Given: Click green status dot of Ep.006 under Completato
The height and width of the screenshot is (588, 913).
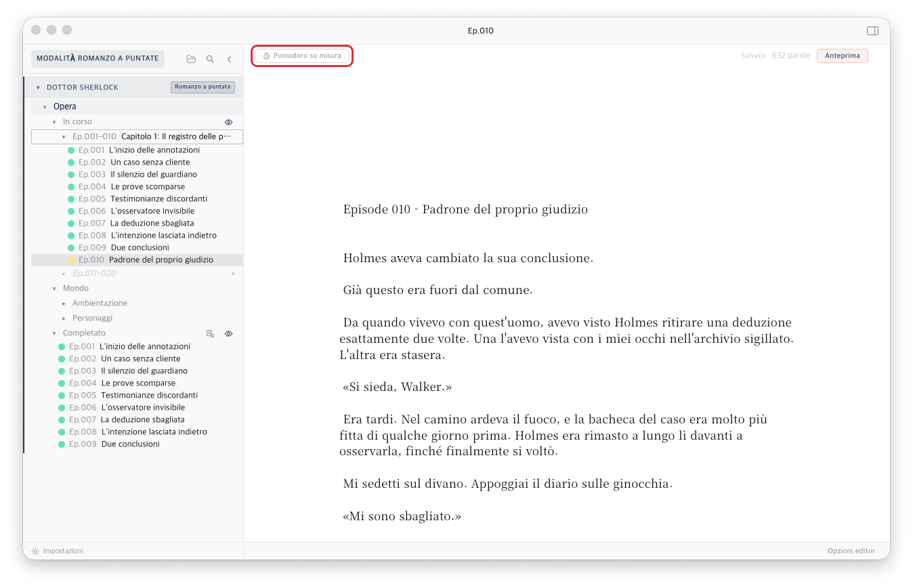Looking at the screenshot, I should click(62, 408).
